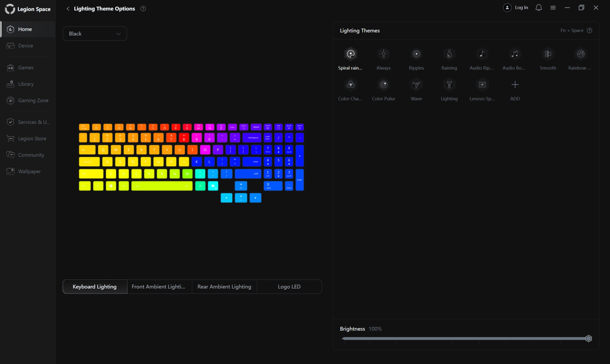Pick the Smooth lighting effect icon
The height and width of the screenshot is (364, 610).
(548, 54)
